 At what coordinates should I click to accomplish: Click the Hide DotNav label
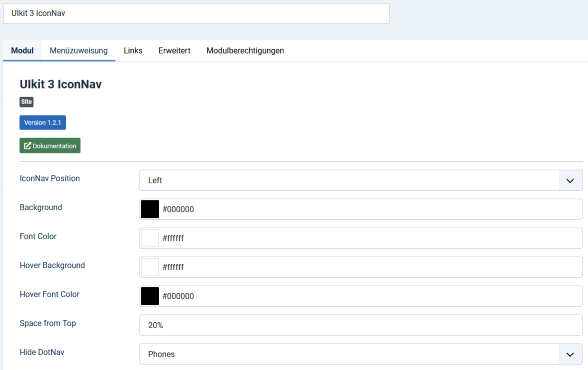pyautogui.click(x=42, y=352)
